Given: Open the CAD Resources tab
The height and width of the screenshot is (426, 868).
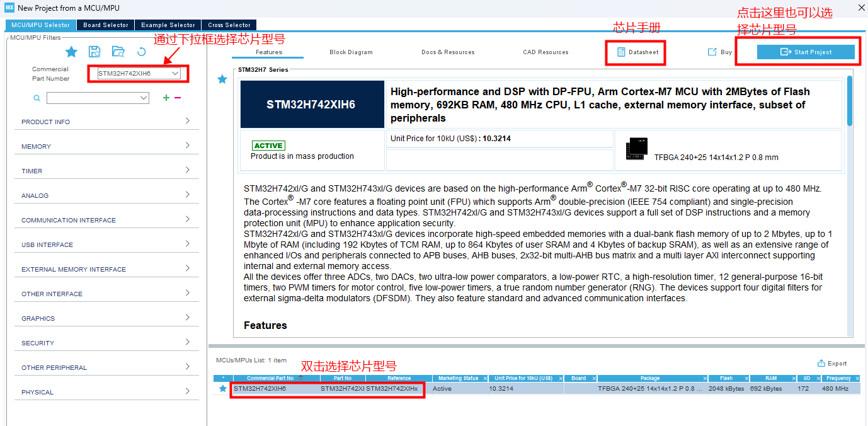Looking at the screenshot, I should click(x=545, y=52).
